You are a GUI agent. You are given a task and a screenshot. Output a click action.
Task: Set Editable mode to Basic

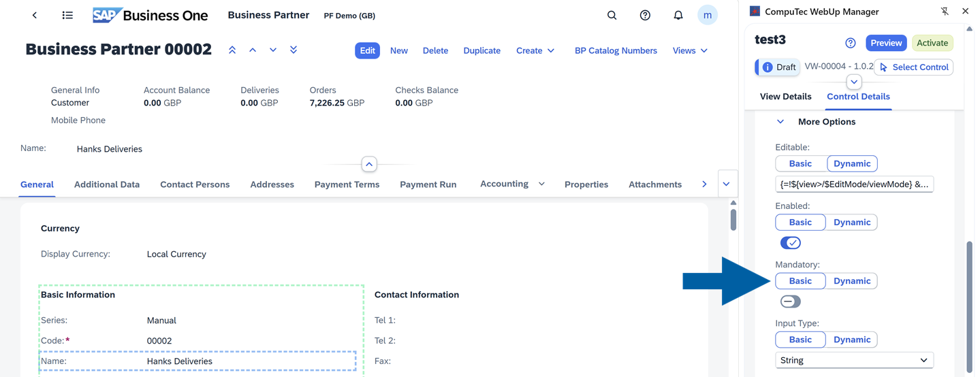(x=800, y=163)
